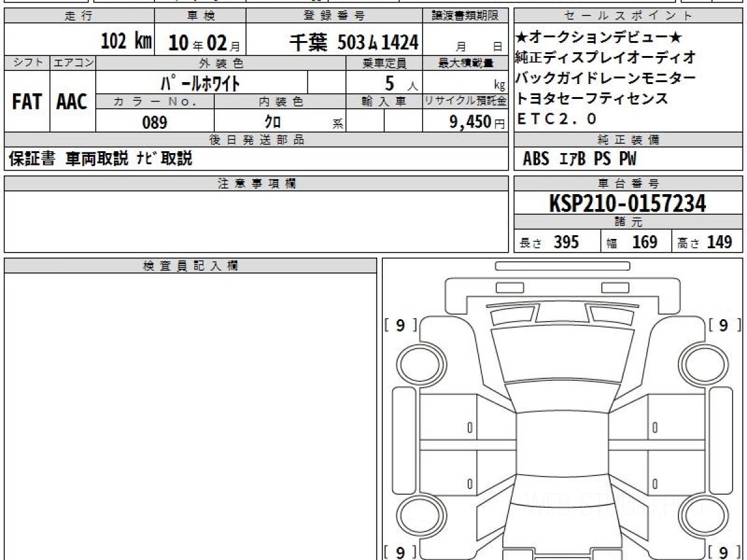Click the 注意事項欄 header

pyautogui.click(x=256, y=184)
